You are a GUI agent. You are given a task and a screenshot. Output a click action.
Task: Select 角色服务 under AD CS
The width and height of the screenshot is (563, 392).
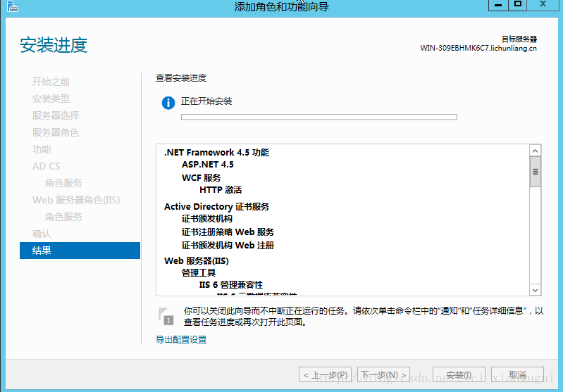(63, 183)
